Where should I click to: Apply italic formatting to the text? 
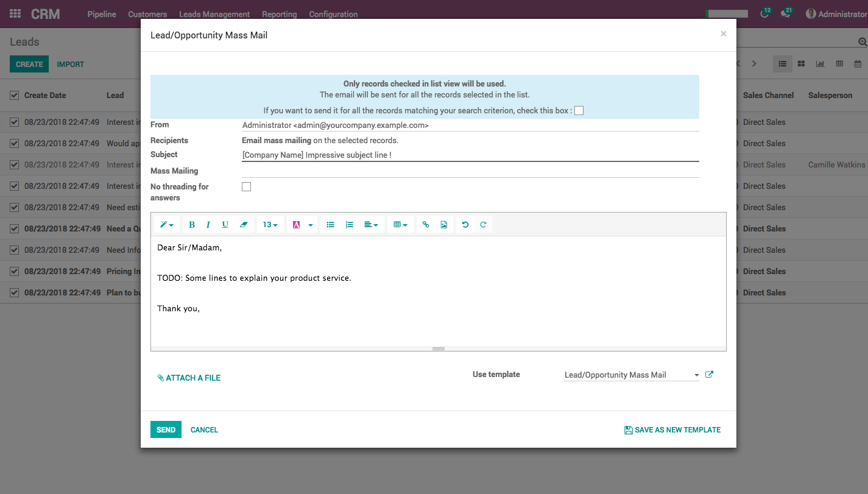tap(208, 225)
